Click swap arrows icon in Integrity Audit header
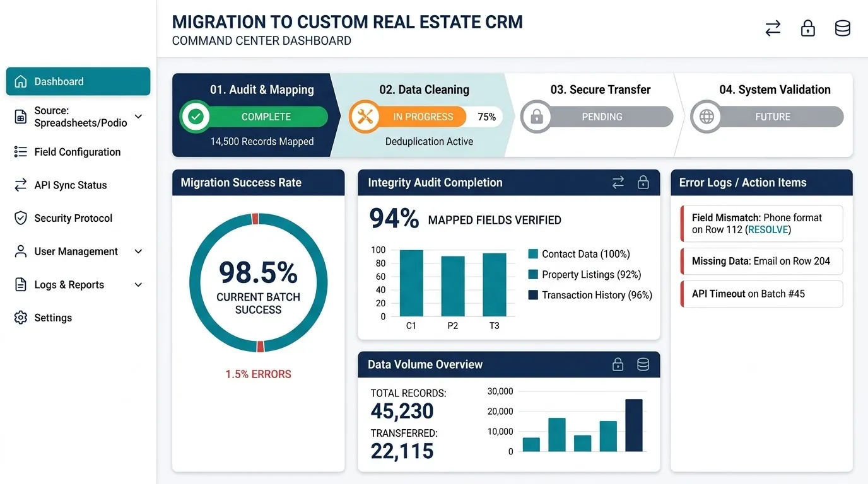 618,182
